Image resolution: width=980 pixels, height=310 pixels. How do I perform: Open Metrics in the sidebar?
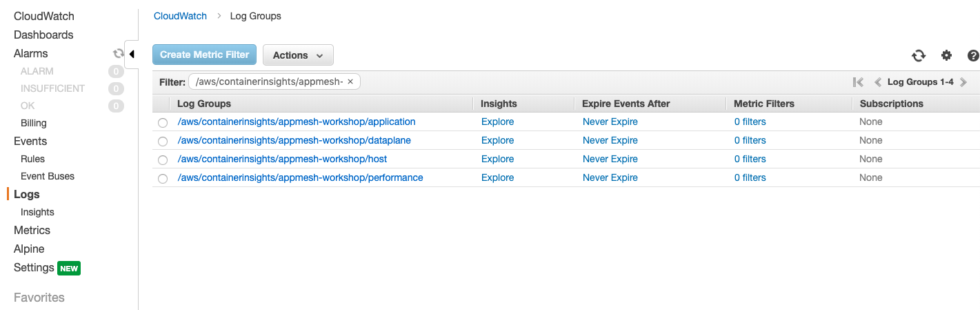[32, 230]
